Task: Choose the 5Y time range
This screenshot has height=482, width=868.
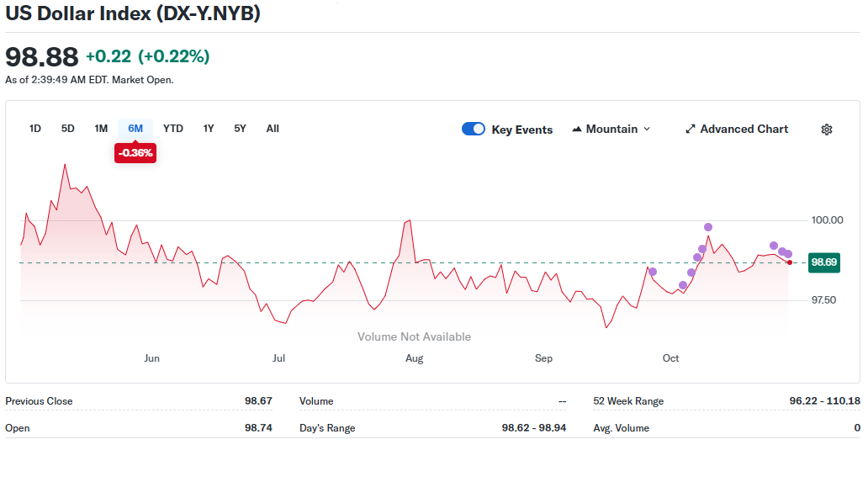Action: [x=241, y=129]
